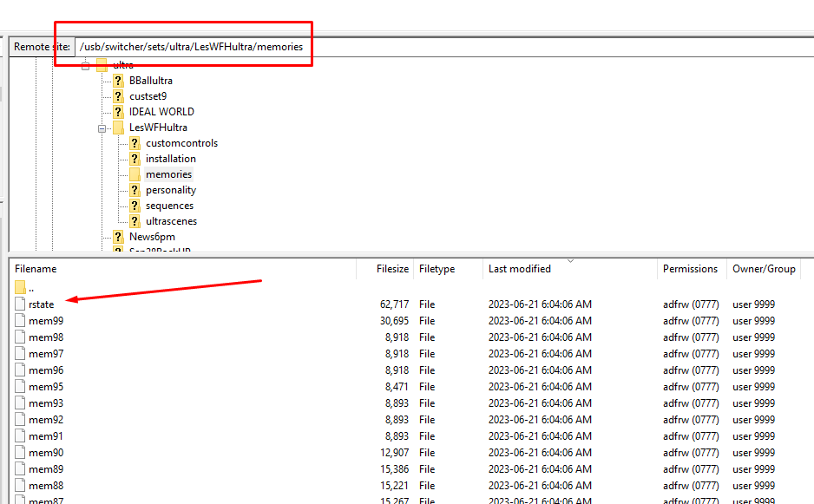Click the ultrascenes question mark icon

pyautogui.click(x=135, y=220)
